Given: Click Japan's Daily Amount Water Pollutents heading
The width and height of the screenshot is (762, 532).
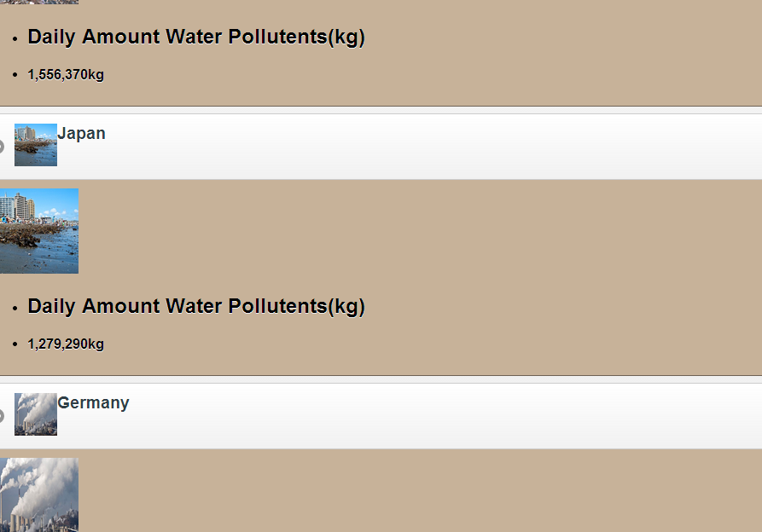Looking at the screenshot, I should pos(196,307).
